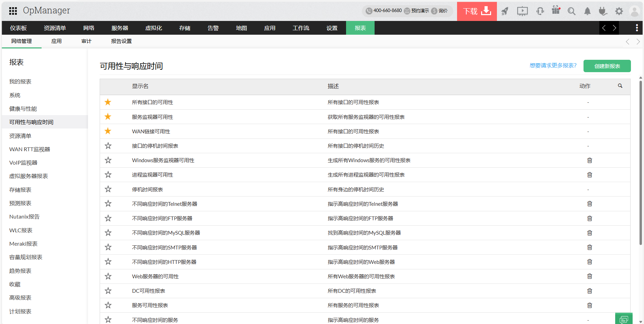Open the 告警 menu
Image resolution: width=644 pixels, height=324 pixels.
tap(213, 28)
